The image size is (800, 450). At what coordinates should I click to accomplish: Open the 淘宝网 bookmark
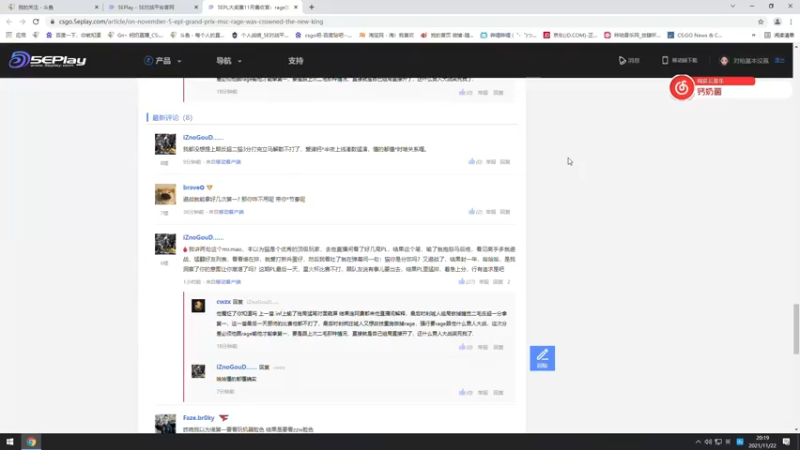pyautogui.click(x=386, y=35)
